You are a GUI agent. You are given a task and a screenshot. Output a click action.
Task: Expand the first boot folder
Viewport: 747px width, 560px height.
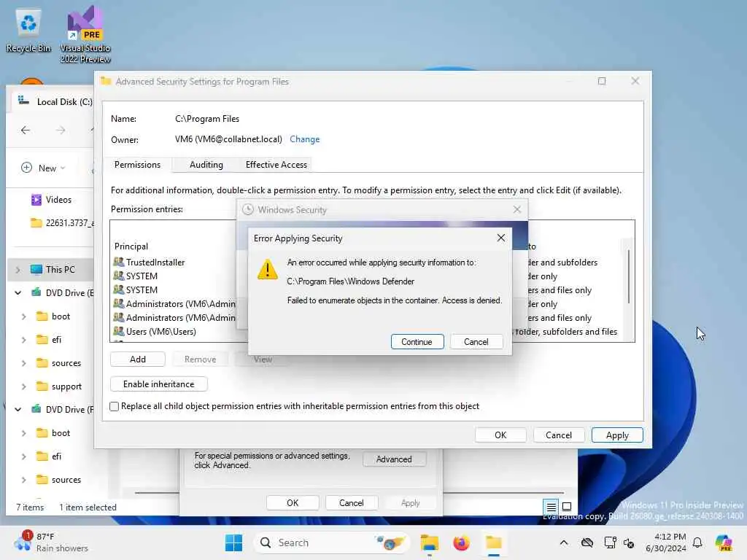pyautogui.click(x=24, y=316)
